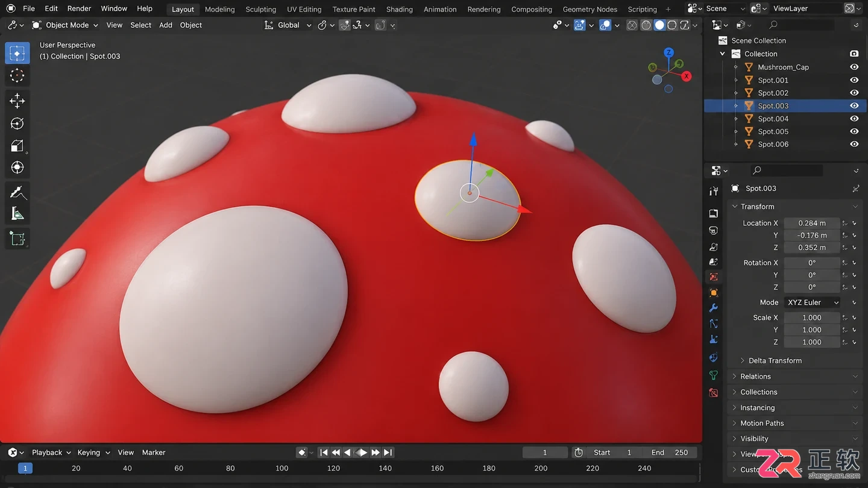This screenshot has height=488, width=868.
Task: Toggle snapping magnet in header
Action: click(x=345, y=25)
